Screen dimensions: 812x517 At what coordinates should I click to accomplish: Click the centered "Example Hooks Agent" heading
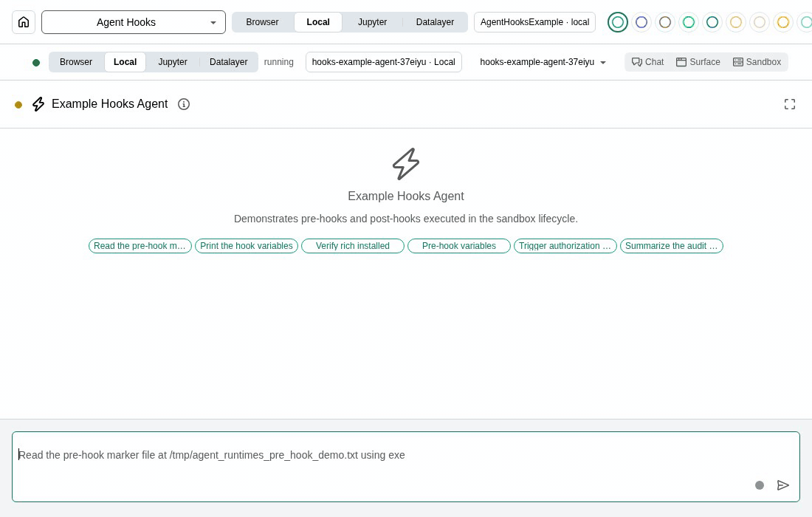pos(406,196)
